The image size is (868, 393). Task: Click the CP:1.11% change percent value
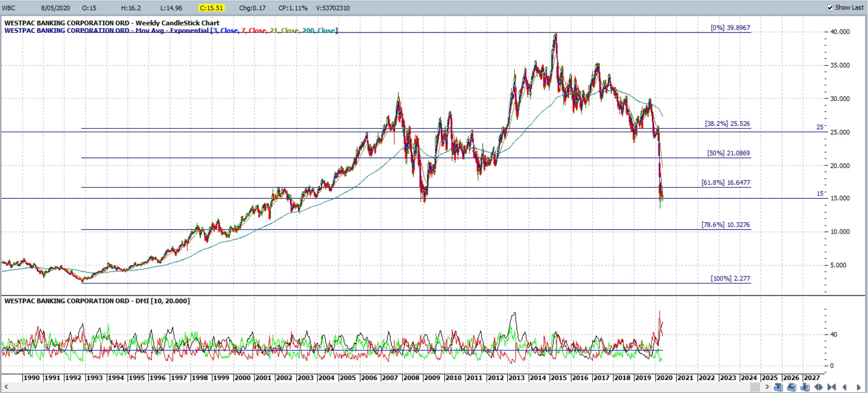tap(293, 8)
